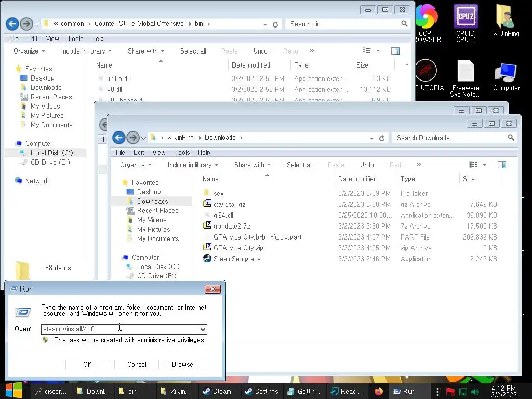Open Firefox from the taskbar
Image resolution: width=532 pixels, height=399 pixels.
(x=378, y=391)
